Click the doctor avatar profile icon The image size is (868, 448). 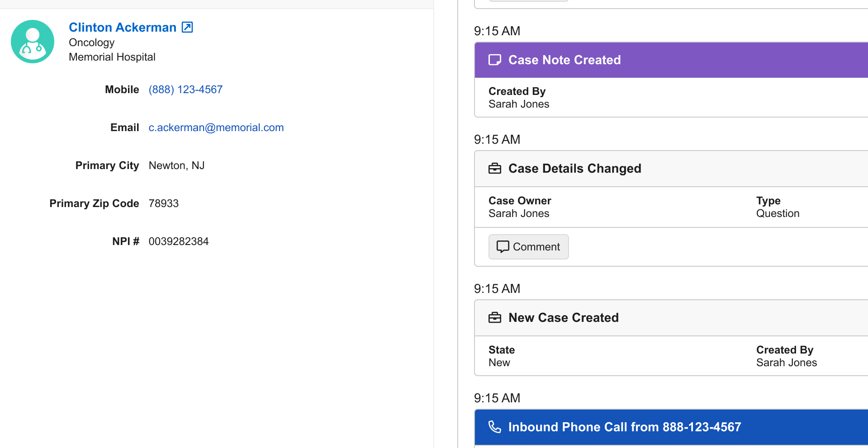point(33,42)
